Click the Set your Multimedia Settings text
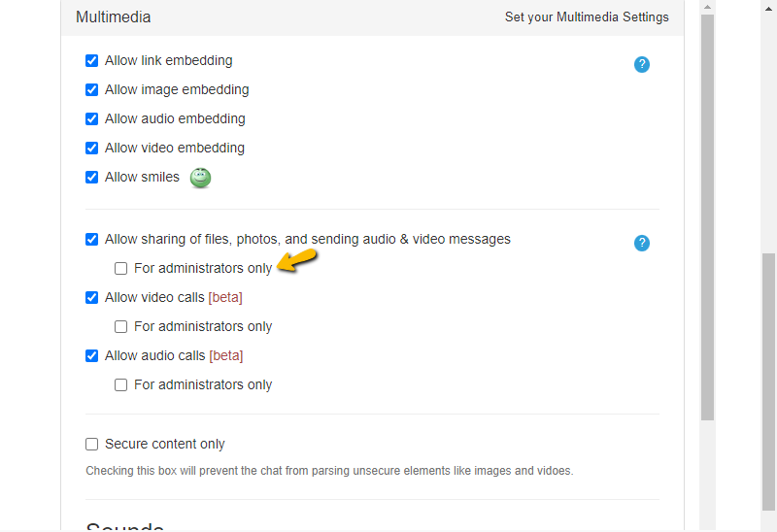 [x=587, y=17]
